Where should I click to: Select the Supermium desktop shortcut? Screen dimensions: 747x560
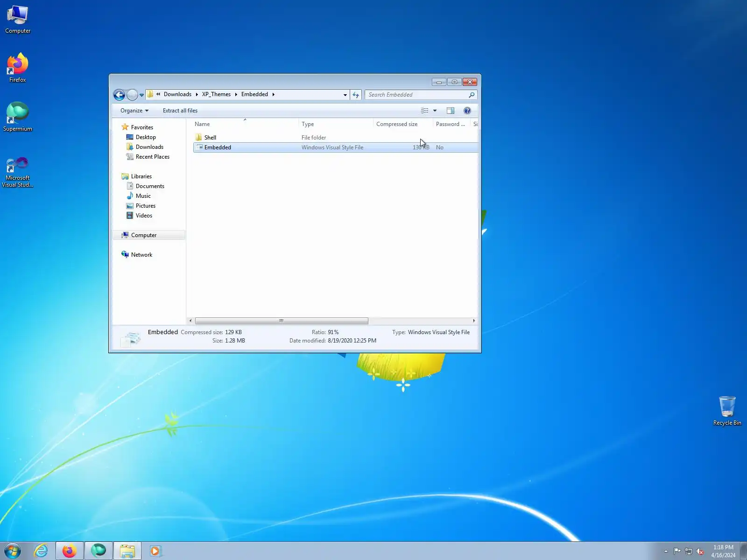click(18, 117)
